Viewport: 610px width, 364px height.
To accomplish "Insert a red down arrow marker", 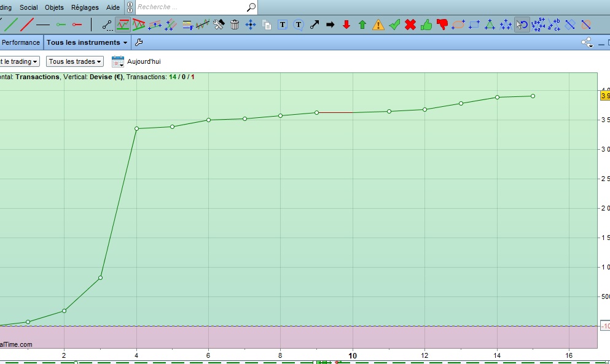I will pos(346,25).
